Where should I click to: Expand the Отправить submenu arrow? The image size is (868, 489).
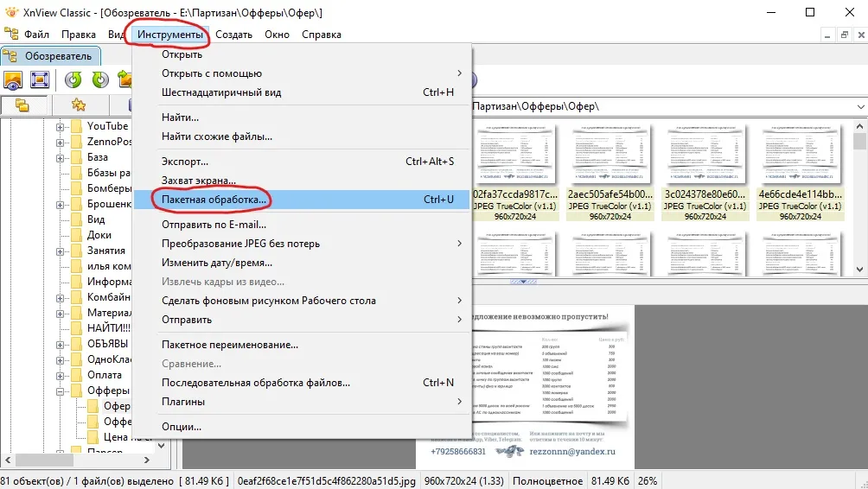459,319
